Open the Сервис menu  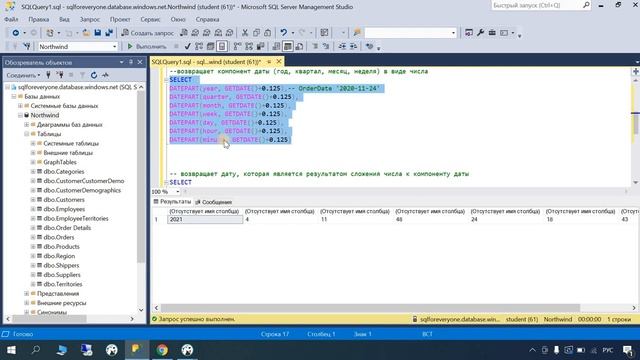click(x=150, y=19)
